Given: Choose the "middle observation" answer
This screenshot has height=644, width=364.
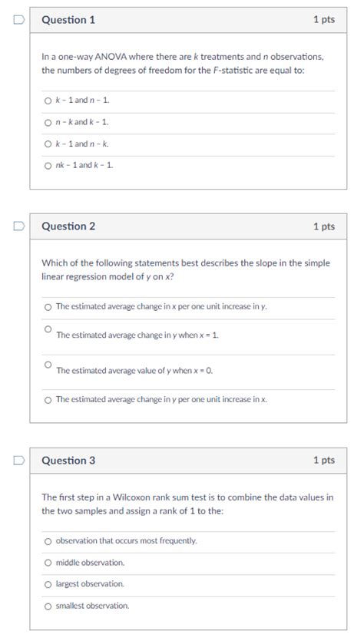Looking at the screenshot, I should click(x=48, y=563).
